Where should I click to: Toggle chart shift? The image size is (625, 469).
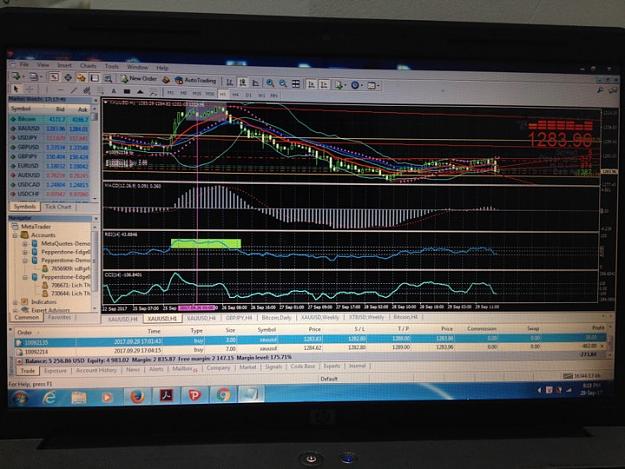pyautogui.click(x=324, y=84)
